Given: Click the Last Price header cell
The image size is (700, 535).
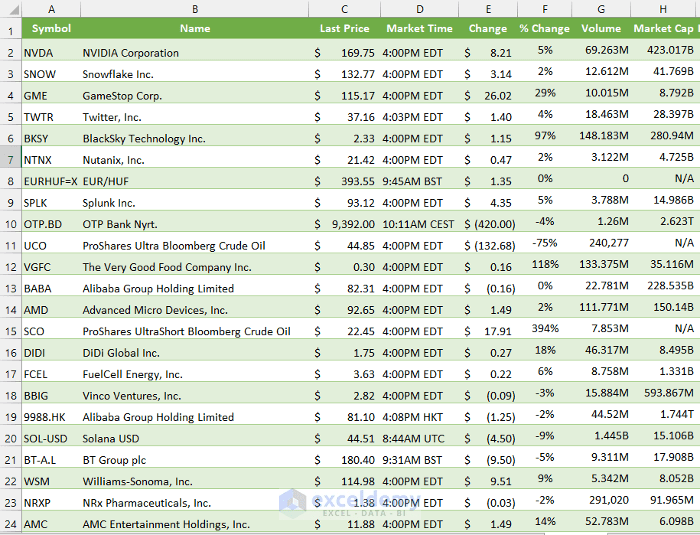Looking at the screenshot, I should click(x=344, y=28).
